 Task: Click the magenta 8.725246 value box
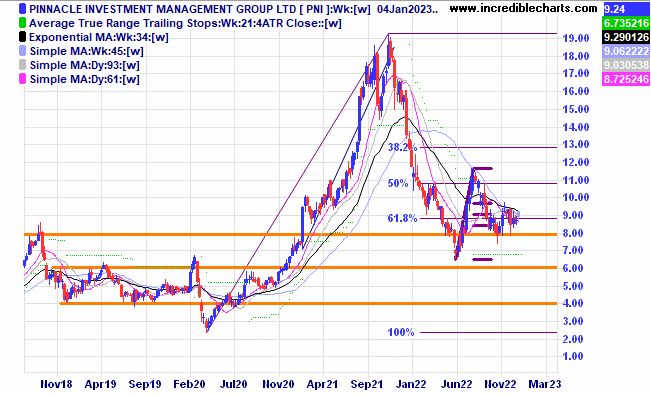coord(626,79)
